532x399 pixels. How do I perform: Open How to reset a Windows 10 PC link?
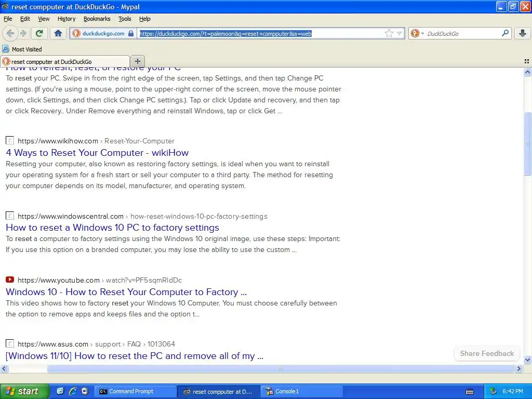point(112,228)
